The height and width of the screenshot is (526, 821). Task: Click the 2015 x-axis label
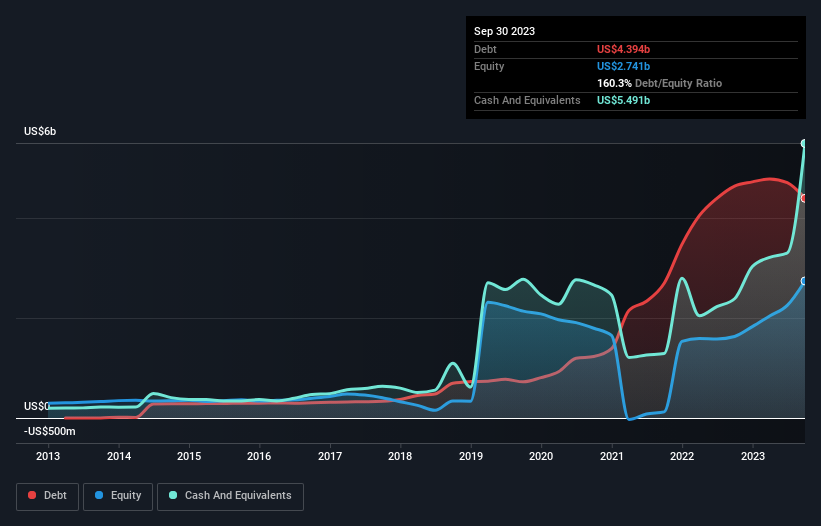[189, 456]
